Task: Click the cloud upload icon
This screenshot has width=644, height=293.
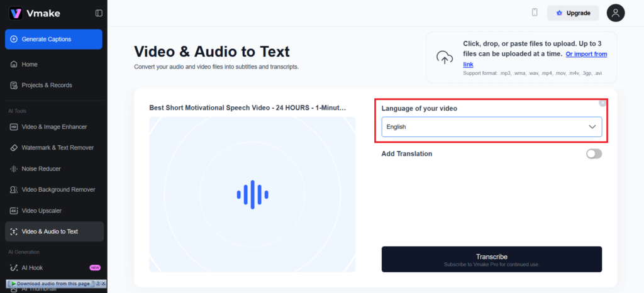Action: [445, 58]
